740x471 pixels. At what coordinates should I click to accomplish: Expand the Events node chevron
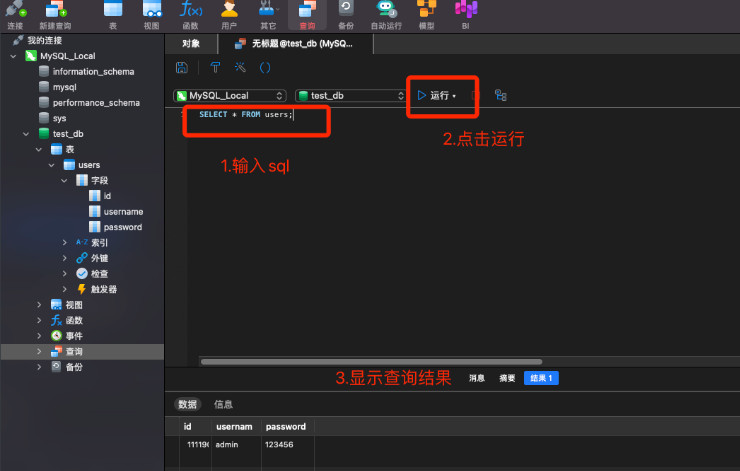coord(39,336)
